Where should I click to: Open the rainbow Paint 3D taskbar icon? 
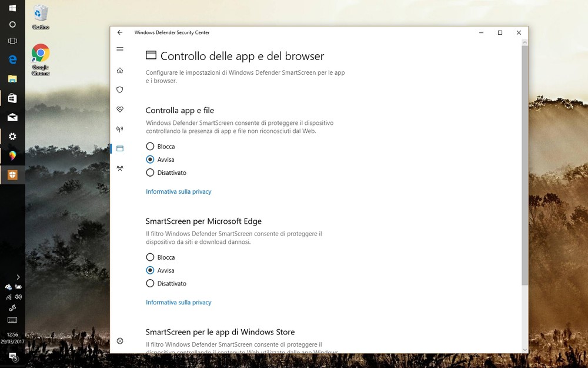(x=12, y=155)
